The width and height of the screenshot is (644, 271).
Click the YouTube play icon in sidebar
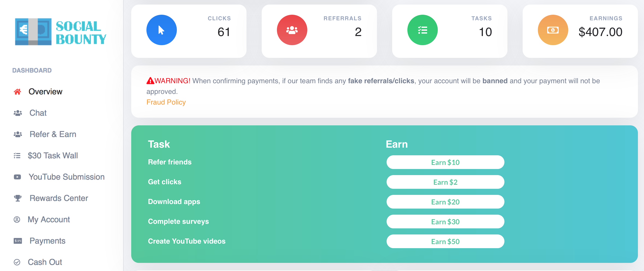[x=17, y=177]
